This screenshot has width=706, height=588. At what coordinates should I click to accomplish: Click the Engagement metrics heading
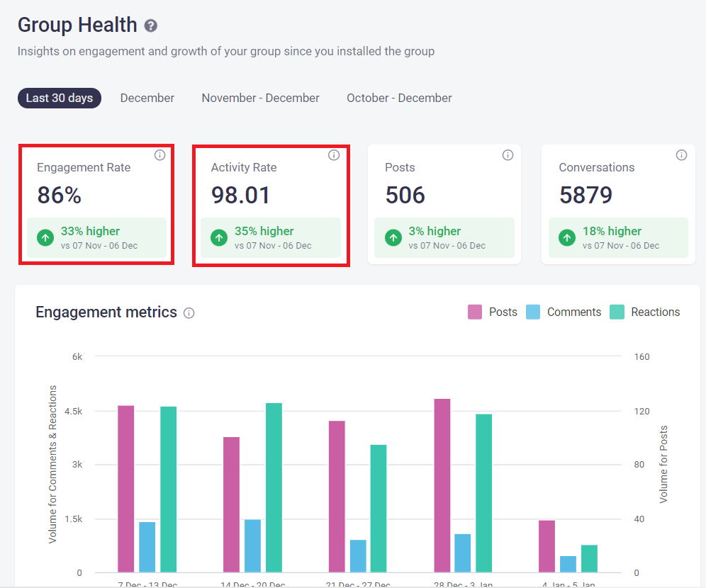tap(106, 312)
